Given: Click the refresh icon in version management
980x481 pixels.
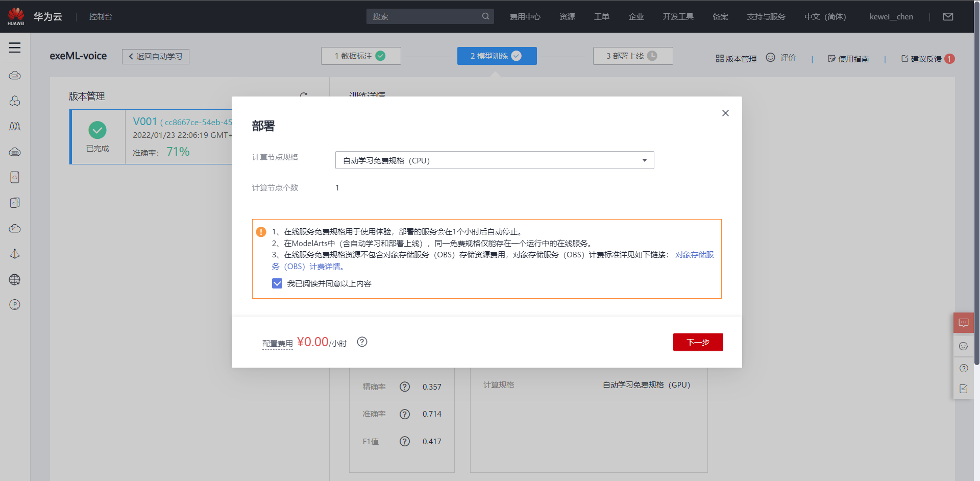Looking at the screenshot, I should [x=304, y=94].
